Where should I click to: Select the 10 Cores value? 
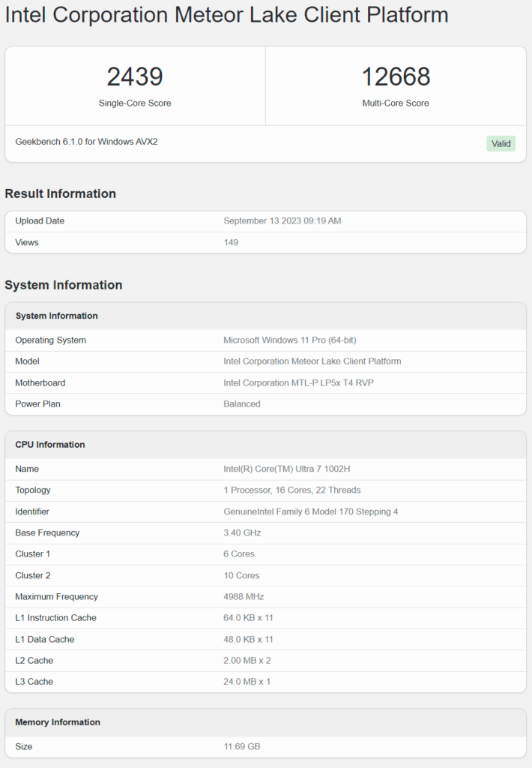pyautogui.click(x=241, y=575)
